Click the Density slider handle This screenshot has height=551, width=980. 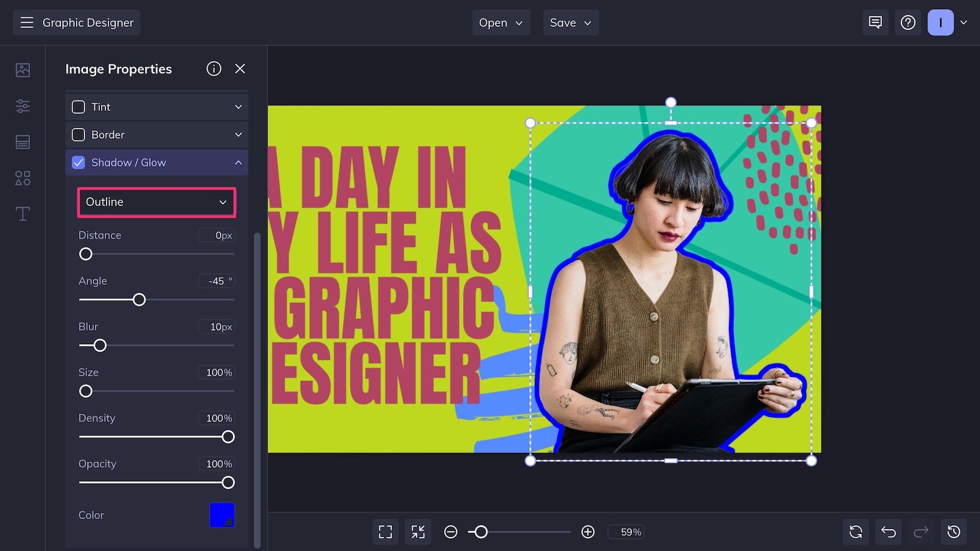coord(228,437)
